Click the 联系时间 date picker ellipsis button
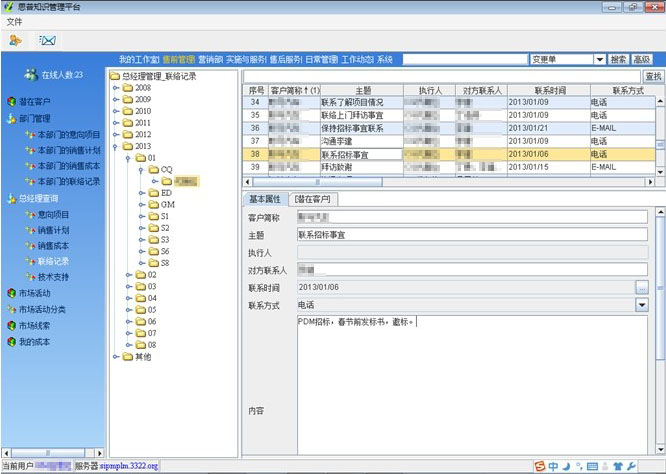Image resolution: width=666 pixels, height=474 pixels. (x=641, y=288)
